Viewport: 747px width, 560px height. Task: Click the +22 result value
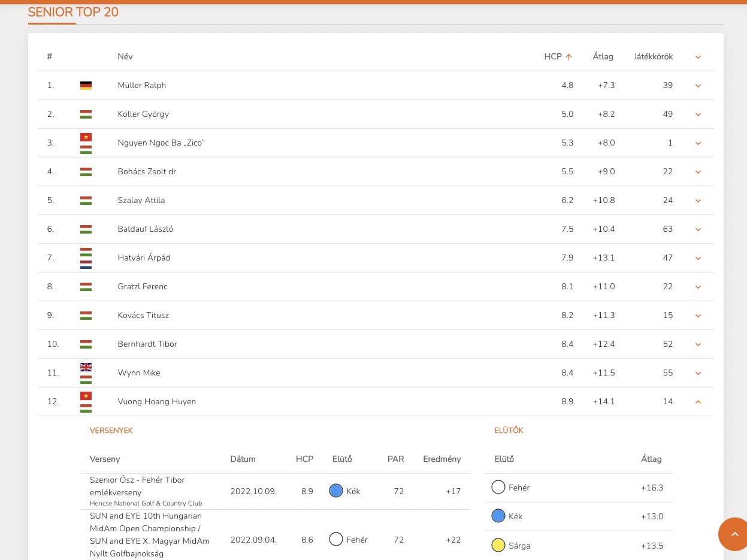(453, 540)
